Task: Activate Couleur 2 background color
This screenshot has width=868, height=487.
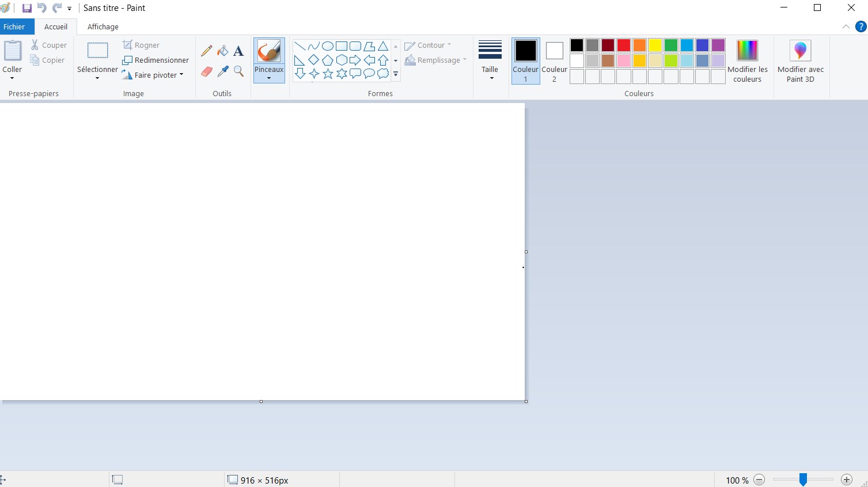Action: [554, 61]
